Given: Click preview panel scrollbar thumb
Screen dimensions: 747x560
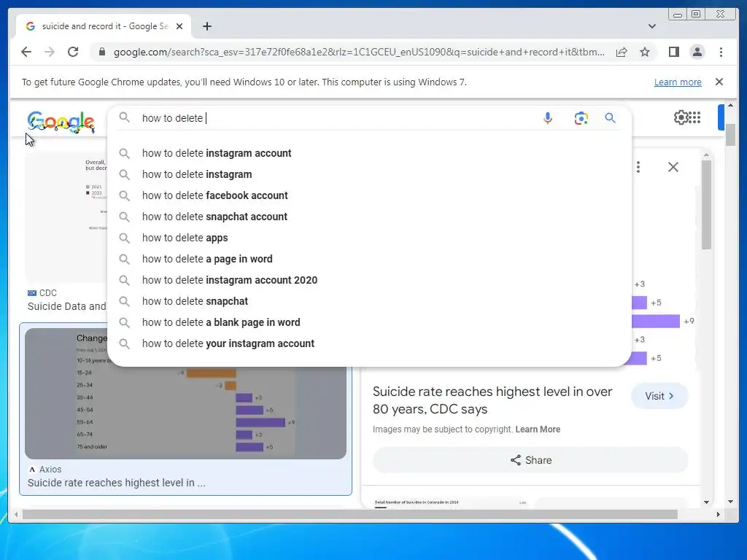Looking at the screenshot, I should 706,205.
